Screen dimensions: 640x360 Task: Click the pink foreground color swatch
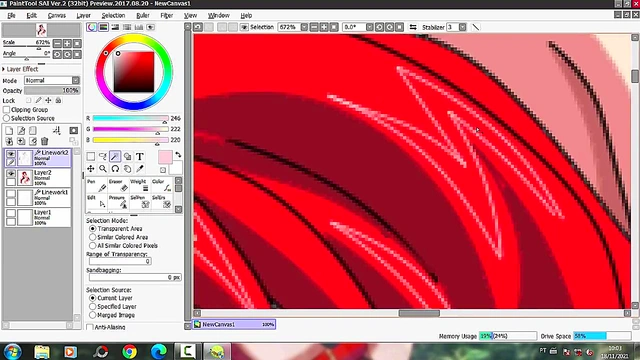pyautogui.click(x=165, y=157)
